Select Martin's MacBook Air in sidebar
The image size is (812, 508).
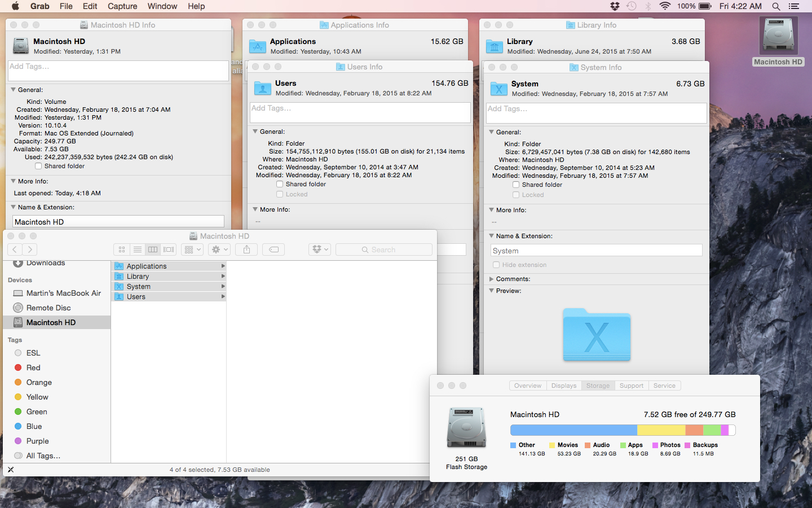56,293
